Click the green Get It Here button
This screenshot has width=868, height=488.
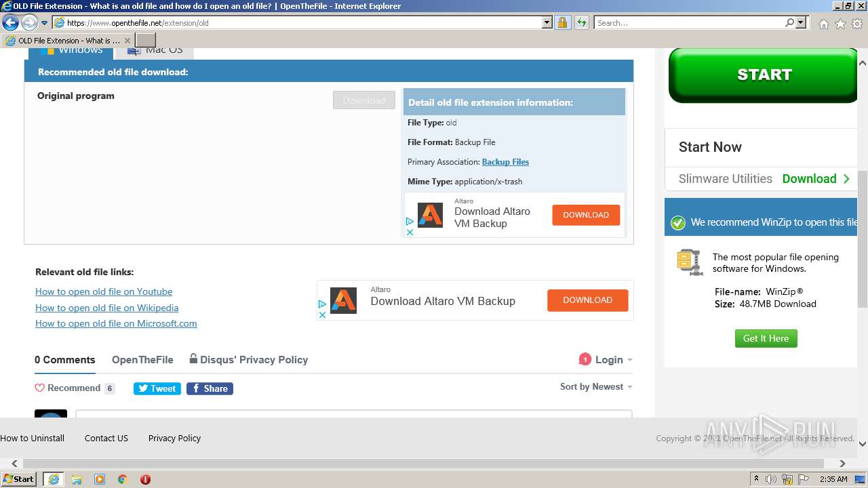(x=766, y=338)
